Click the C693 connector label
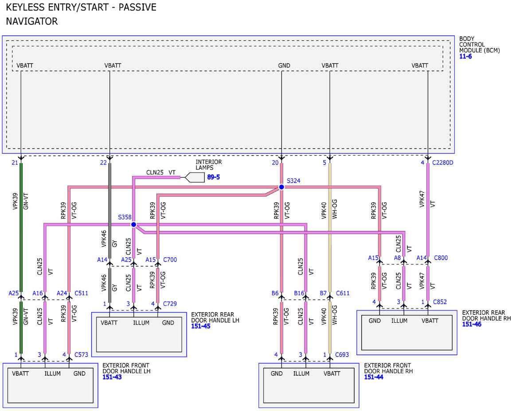The width and height of the screenshot is (532, 411). tap(343, 355)
